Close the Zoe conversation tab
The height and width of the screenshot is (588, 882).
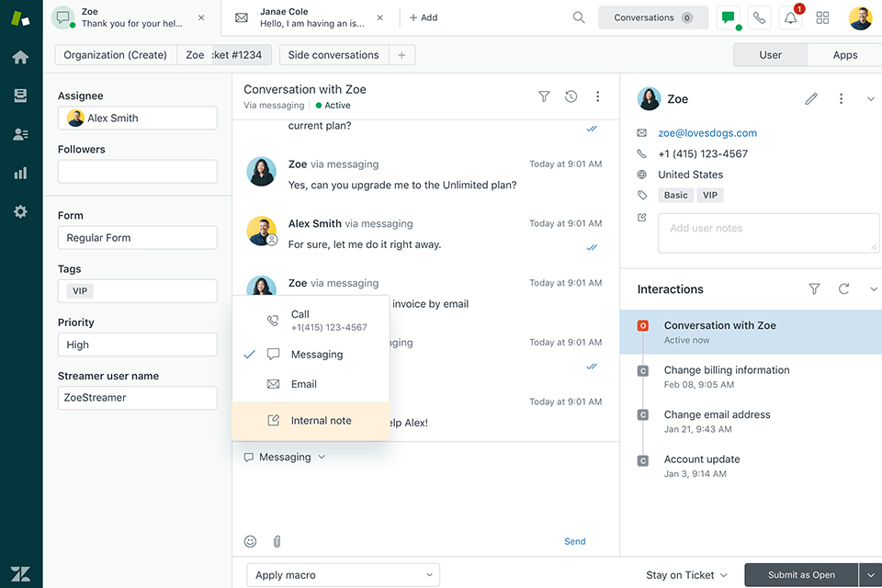(x=201, y=17)
